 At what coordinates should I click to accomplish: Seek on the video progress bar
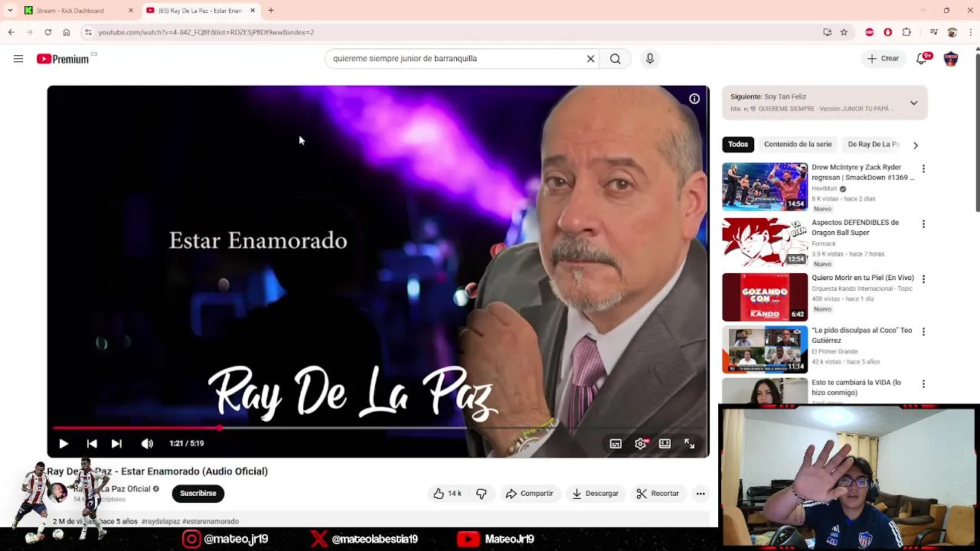coord(378,428)
